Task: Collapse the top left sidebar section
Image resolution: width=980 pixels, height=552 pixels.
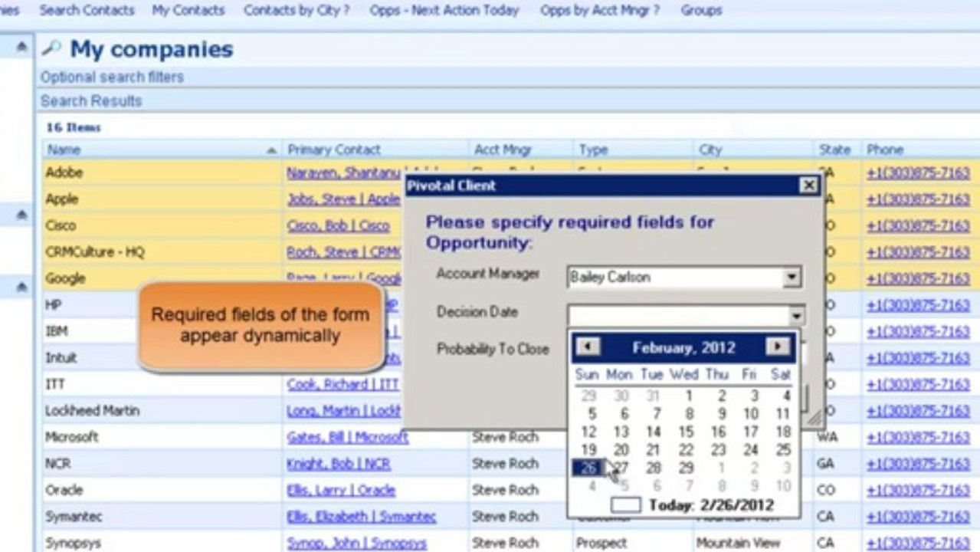Action: pos(21,47)
